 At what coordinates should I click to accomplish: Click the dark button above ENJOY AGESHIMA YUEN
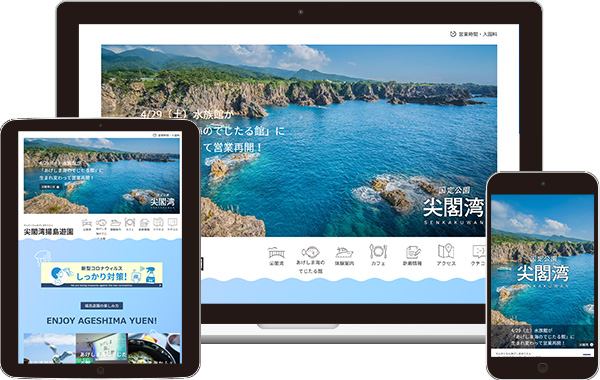pyautogui.click(x=102, y=306)
